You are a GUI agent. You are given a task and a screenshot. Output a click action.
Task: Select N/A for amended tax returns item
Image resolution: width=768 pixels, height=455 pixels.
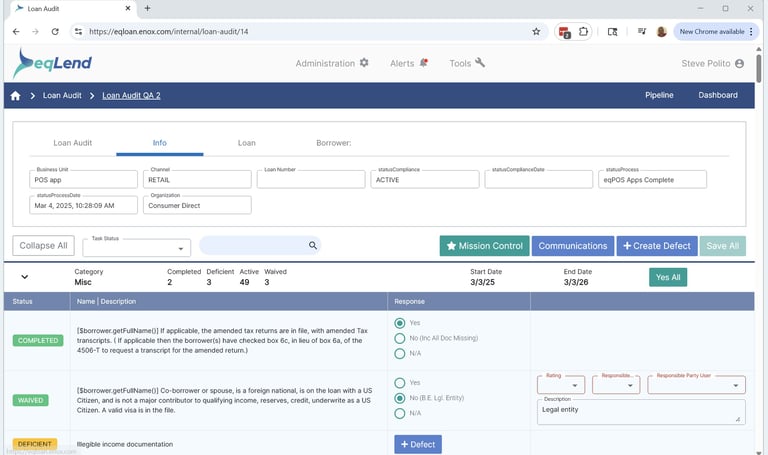tap(400, 353)
